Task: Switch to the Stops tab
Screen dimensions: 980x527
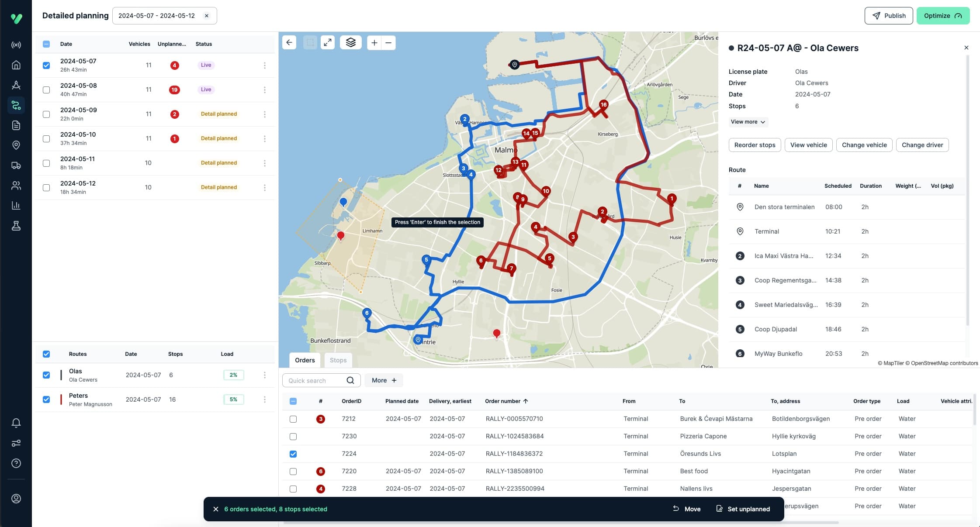Action: coord(338,360)
